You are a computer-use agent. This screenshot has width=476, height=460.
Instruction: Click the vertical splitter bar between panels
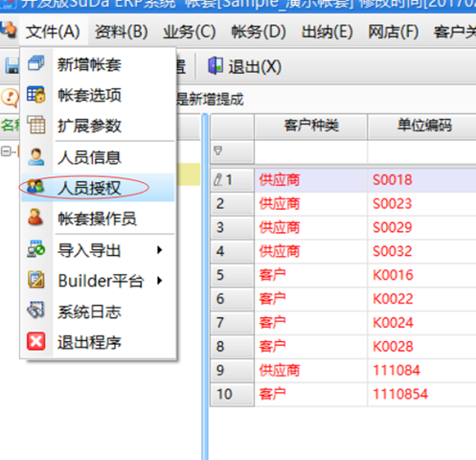205,287
